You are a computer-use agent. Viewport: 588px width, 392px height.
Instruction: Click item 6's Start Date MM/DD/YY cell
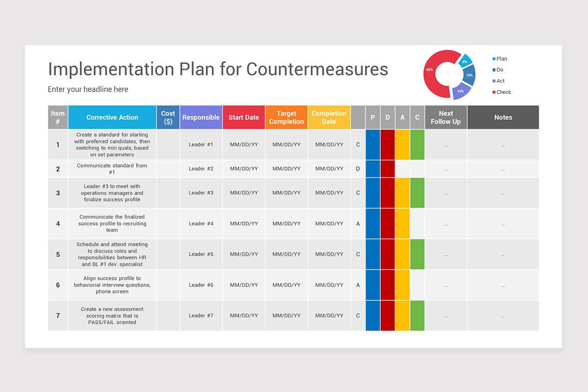[244, 285]
